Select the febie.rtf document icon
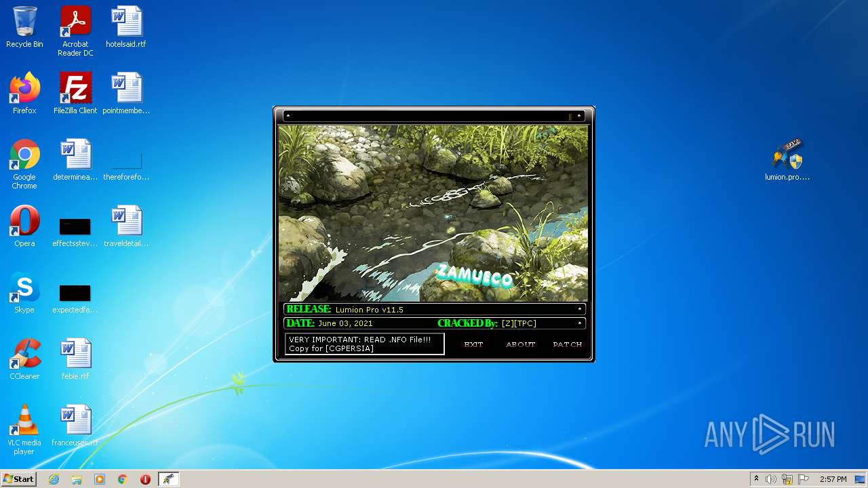 tap(75, 359)
